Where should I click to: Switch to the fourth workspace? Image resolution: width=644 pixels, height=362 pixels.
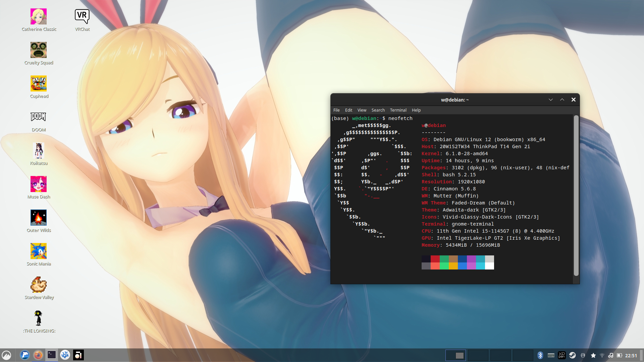tap(523, 355)
